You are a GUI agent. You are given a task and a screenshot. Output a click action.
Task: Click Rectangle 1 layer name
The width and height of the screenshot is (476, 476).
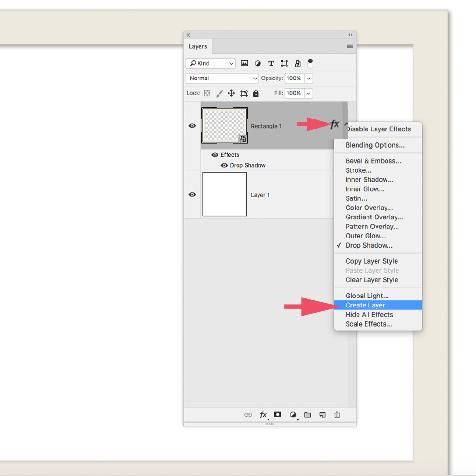tap(266, 126)
